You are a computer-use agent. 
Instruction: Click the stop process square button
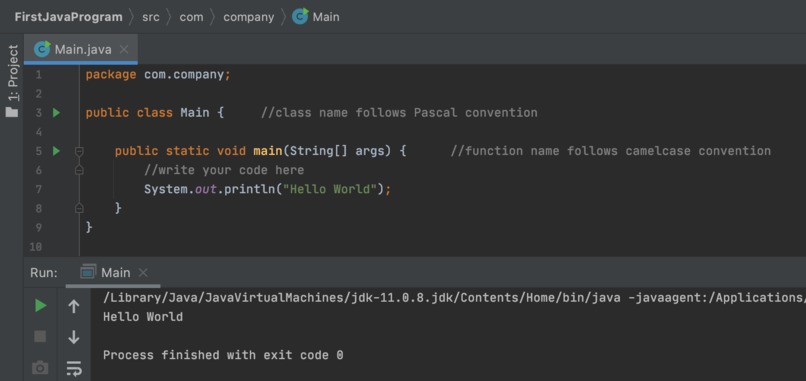[x=40, y=336]
